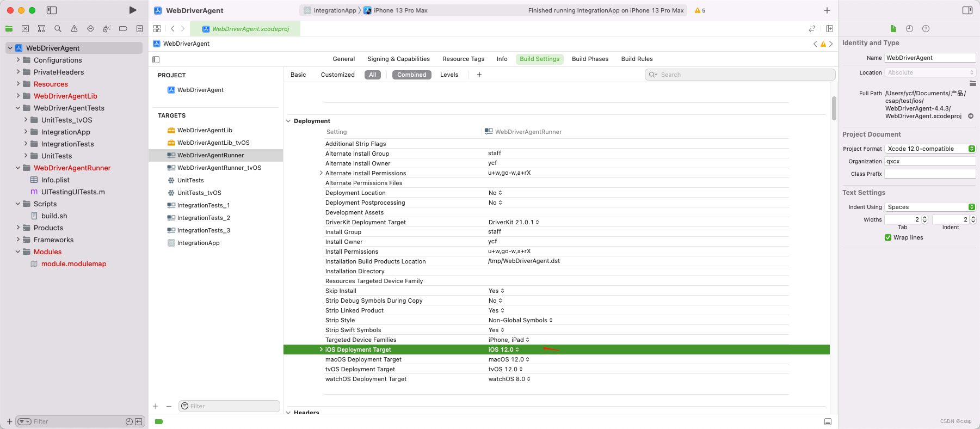Image resolution: width=980 pixels, height=429 pixels.
Task: Toggle the debug area at bottom
Action: coord(828,421)
